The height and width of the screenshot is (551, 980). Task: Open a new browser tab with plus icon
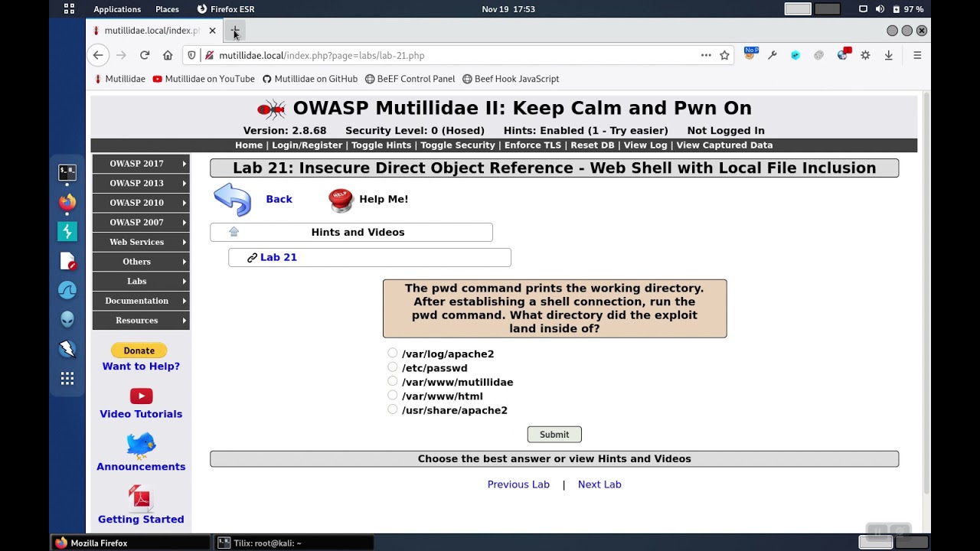coord(235,31)
